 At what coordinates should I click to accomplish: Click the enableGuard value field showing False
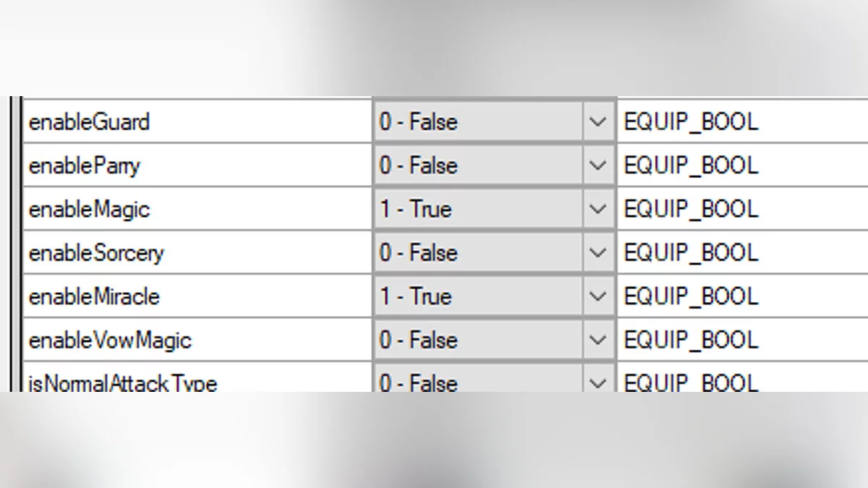(x=477, y=122)
